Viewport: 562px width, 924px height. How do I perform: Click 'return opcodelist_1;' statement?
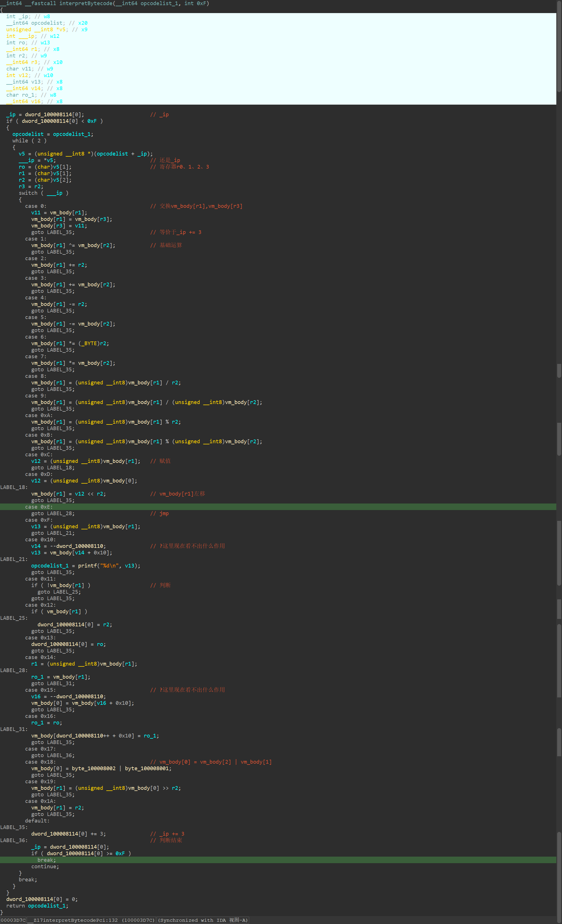37,906
